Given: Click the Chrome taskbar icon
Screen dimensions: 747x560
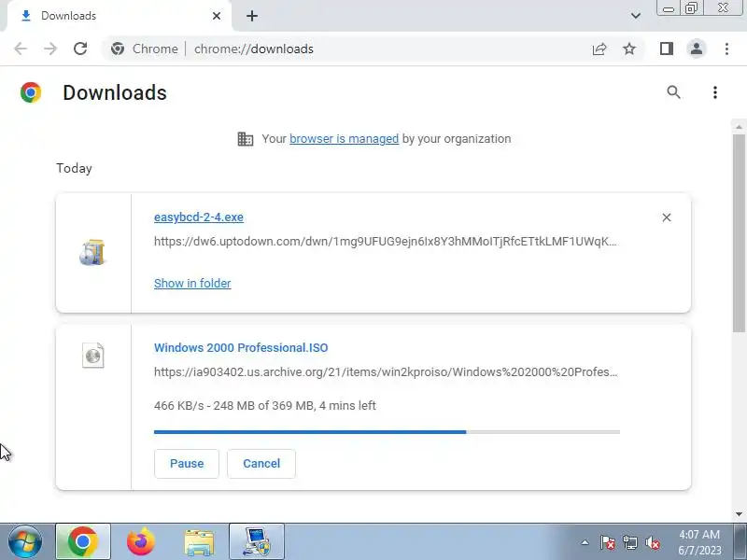Looking at the screenshot, I should click(83, 541).
